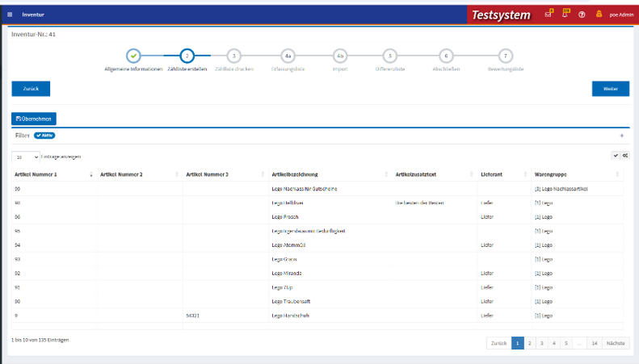The height and width of the screenshot is (364, 639).
Task: Sort by Artikel Nummer 2 column
Action: [140, 174]
